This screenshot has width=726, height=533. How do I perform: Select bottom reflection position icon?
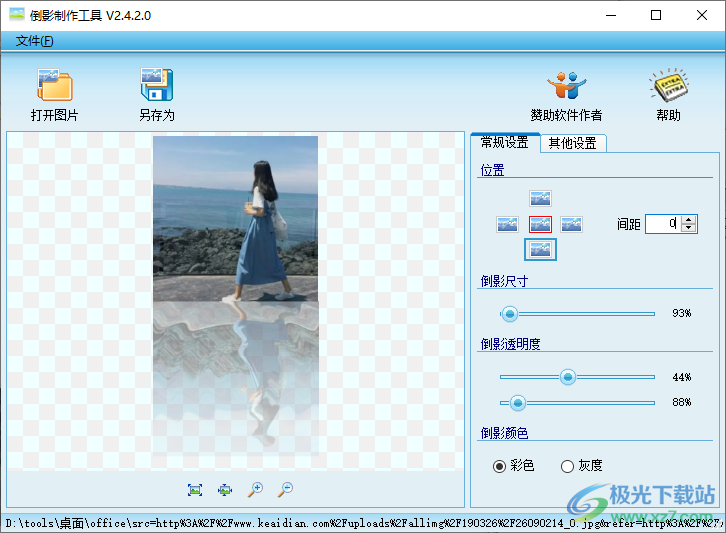pyautogui.click(x=540, y=250)
